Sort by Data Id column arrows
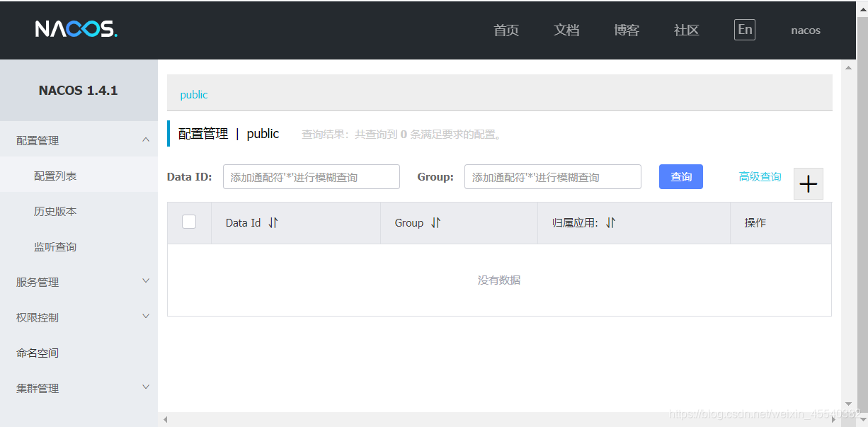This screenshot has width=868, height=427. (x=273, y=222)
